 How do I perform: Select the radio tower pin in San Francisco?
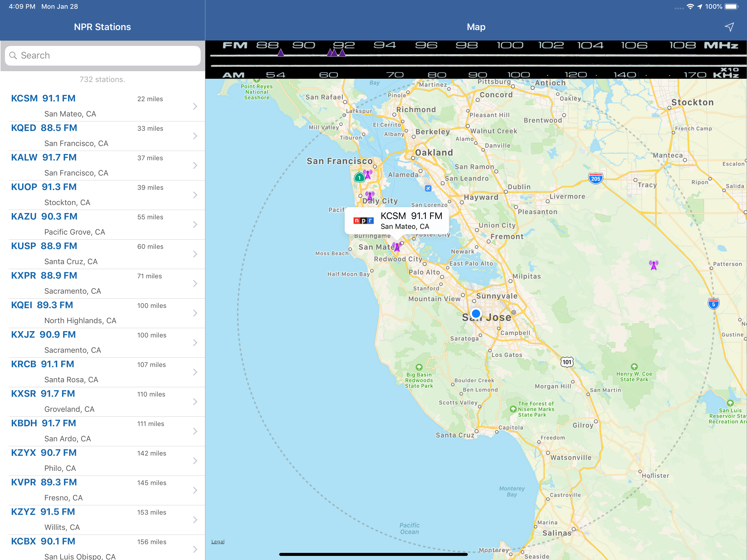pos(368,174)
